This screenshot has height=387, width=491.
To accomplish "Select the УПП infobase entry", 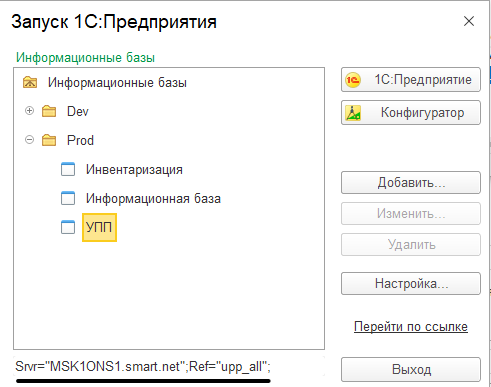I will (x=99, y=227).
